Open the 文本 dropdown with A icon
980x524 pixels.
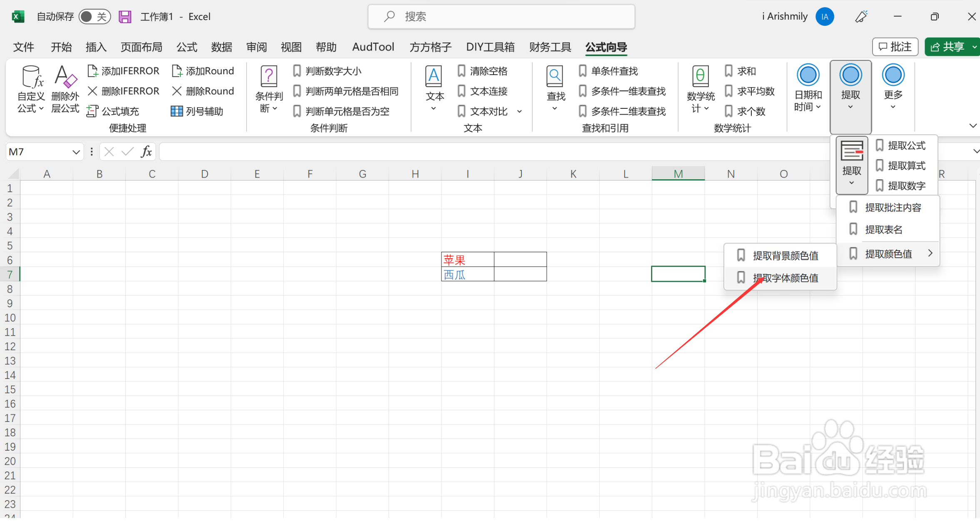434,89
